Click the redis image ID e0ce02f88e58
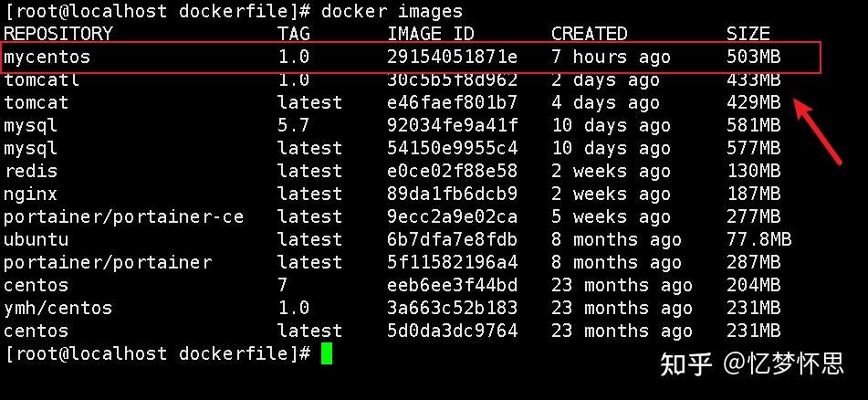This screenshot has width=868, height=400. [x=452, y=171]
